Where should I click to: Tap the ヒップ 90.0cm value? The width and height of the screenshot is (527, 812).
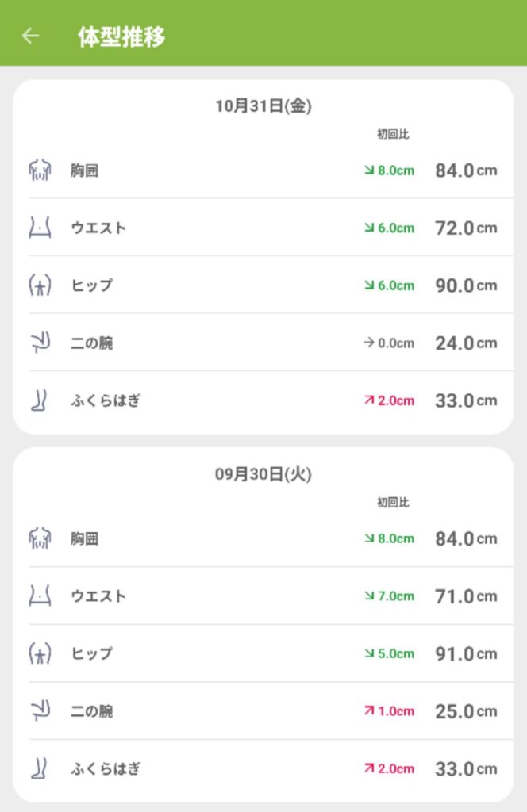click(466, 285)
